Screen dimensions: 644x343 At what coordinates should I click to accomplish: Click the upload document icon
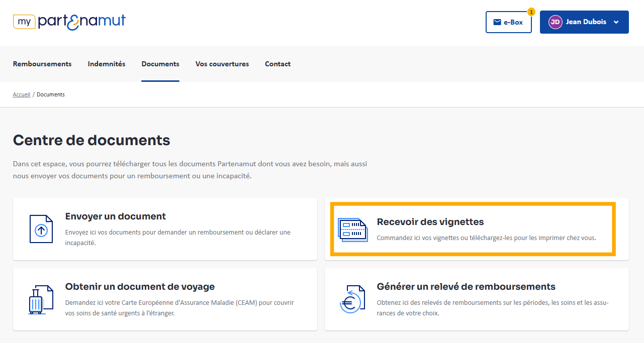pos(41,229)
